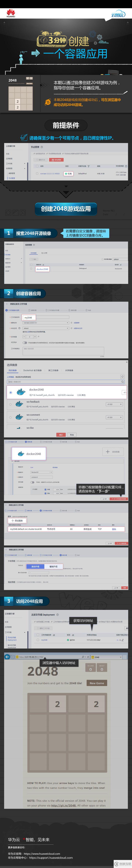The height and width of the screenshot is (868, 132).
Task: Click the help icon beside 节点管理
Action: tap(42, 147)
